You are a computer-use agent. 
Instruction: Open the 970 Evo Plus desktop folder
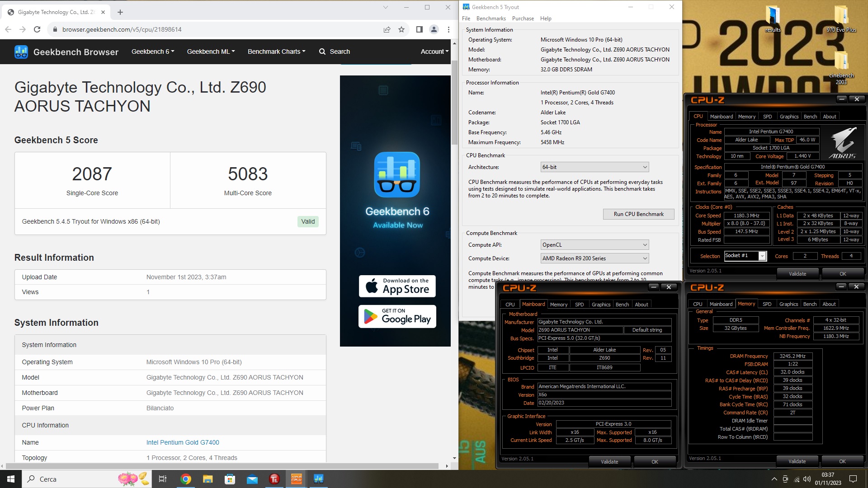(841, 19)
